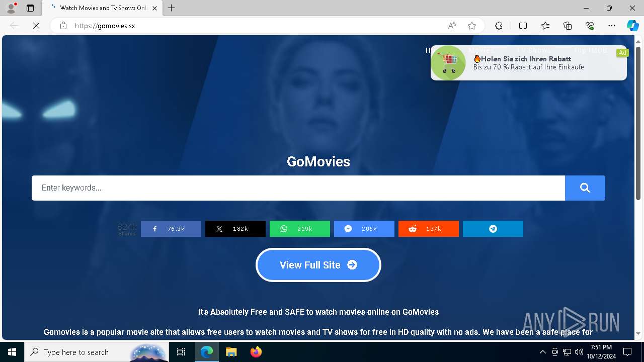Click the GoMovies heading text
This screenshot has height=362, width=644.
(318, 161)
